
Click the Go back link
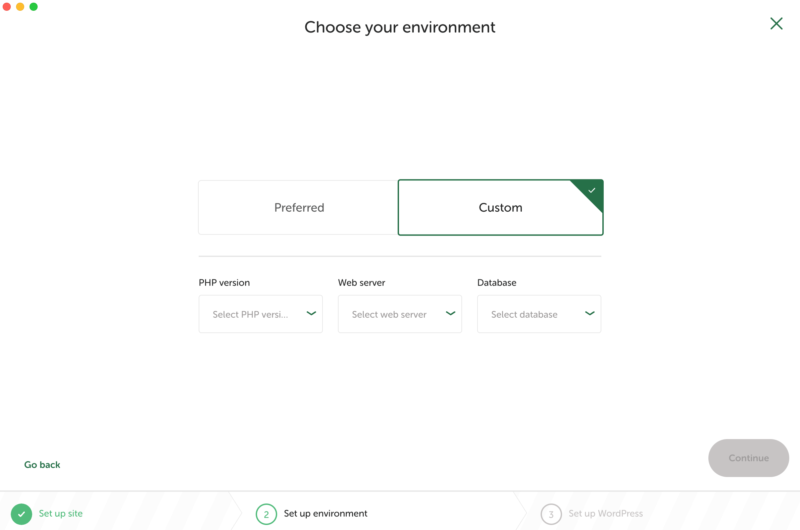[x=42, y=465]
